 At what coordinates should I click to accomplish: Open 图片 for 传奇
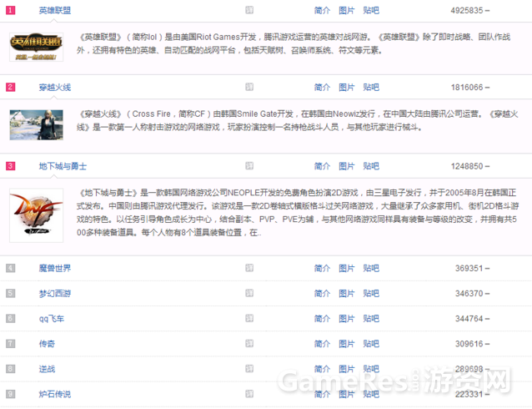coord(346,343)
